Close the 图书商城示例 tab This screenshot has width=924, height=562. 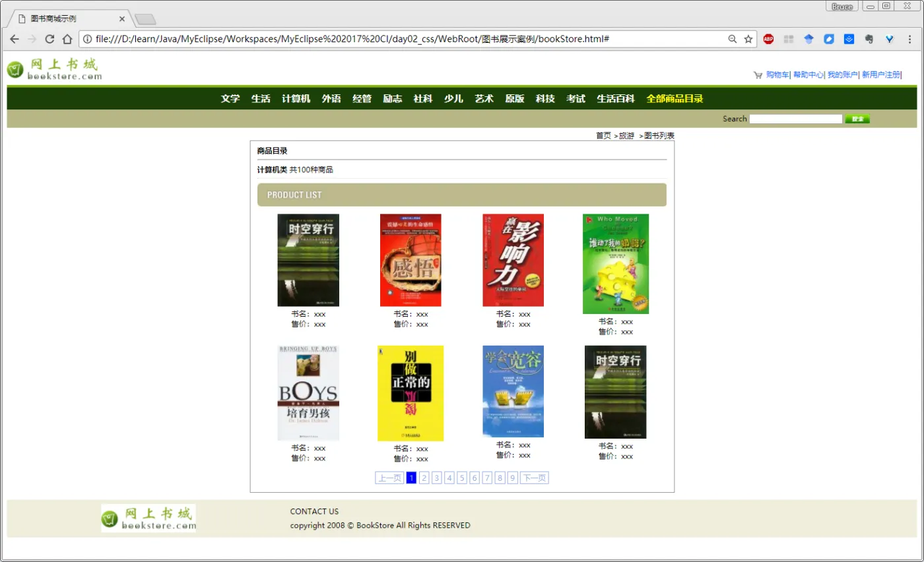pos(121,18)
